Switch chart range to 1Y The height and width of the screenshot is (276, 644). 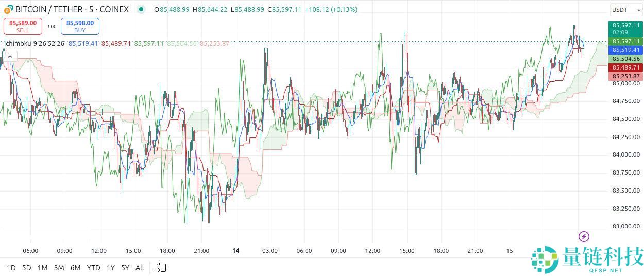111,268
